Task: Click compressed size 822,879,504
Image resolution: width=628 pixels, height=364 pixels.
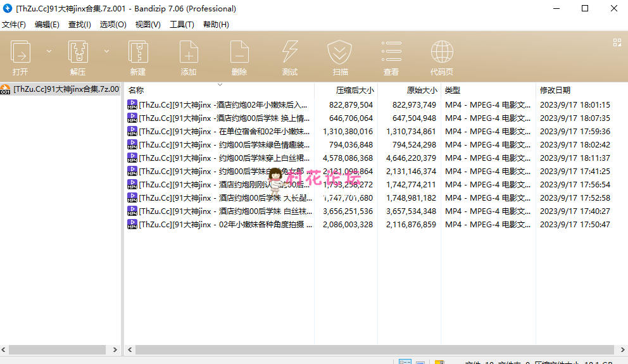Action: [x=351, y=105]
